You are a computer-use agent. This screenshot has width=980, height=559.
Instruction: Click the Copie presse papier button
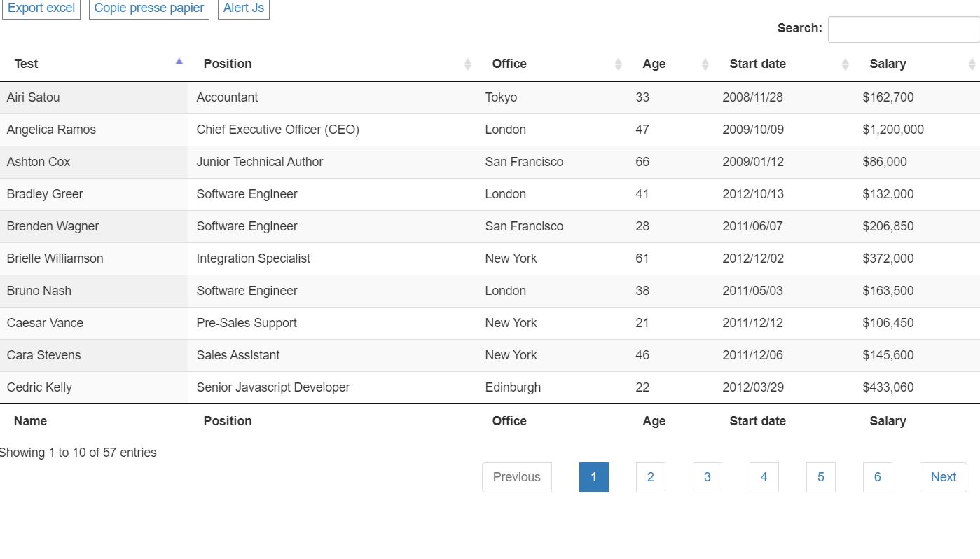pyautogui.click(x=148, y=8)
